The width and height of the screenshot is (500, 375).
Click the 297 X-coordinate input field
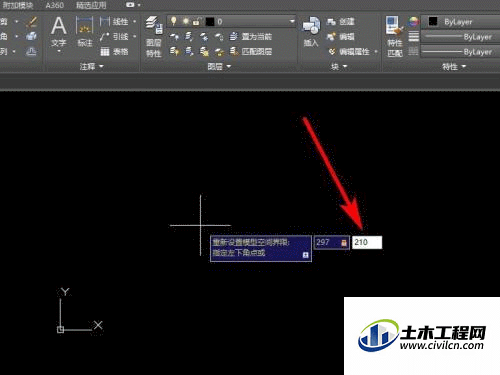click(x=332, y=242)
